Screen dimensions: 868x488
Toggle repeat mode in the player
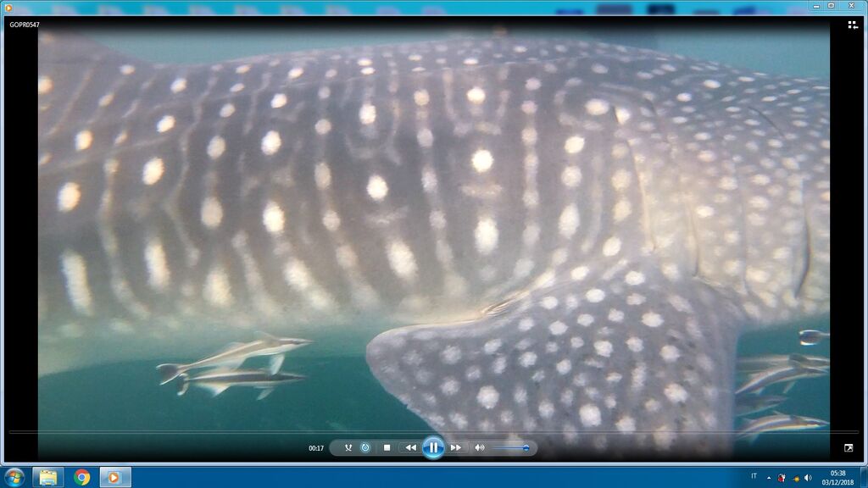[365, 447]
